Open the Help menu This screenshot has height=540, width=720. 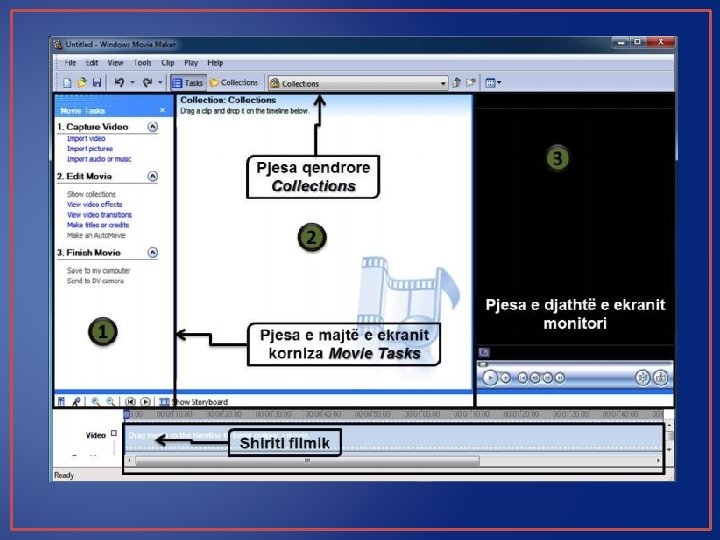coord(215,63)
